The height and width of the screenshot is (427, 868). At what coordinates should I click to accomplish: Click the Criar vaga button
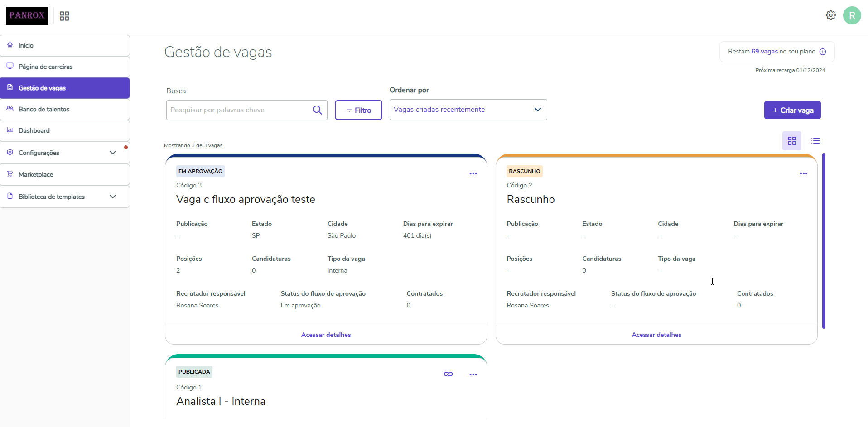792,110
